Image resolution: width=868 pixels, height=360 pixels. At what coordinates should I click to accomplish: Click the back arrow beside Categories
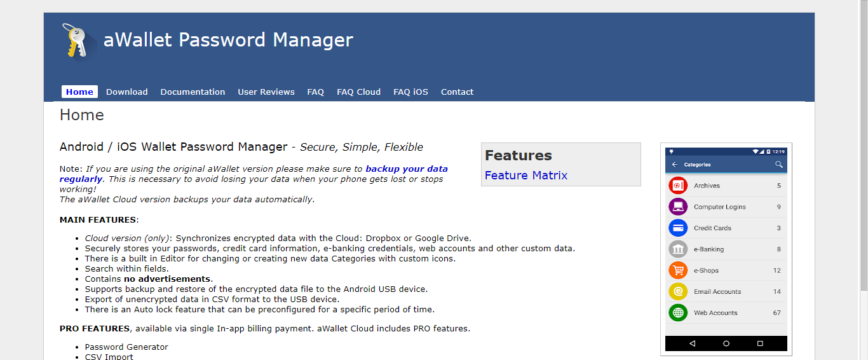674,165
